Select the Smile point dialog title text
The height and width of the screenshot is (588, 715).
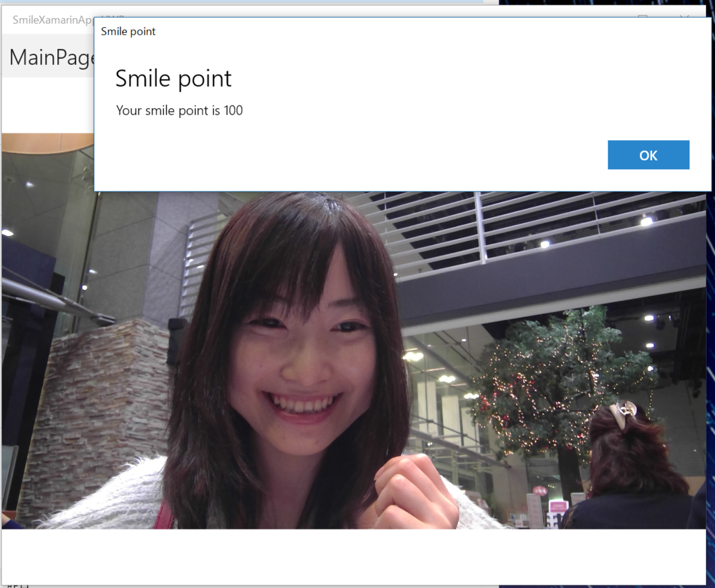(x=128, y=31)
